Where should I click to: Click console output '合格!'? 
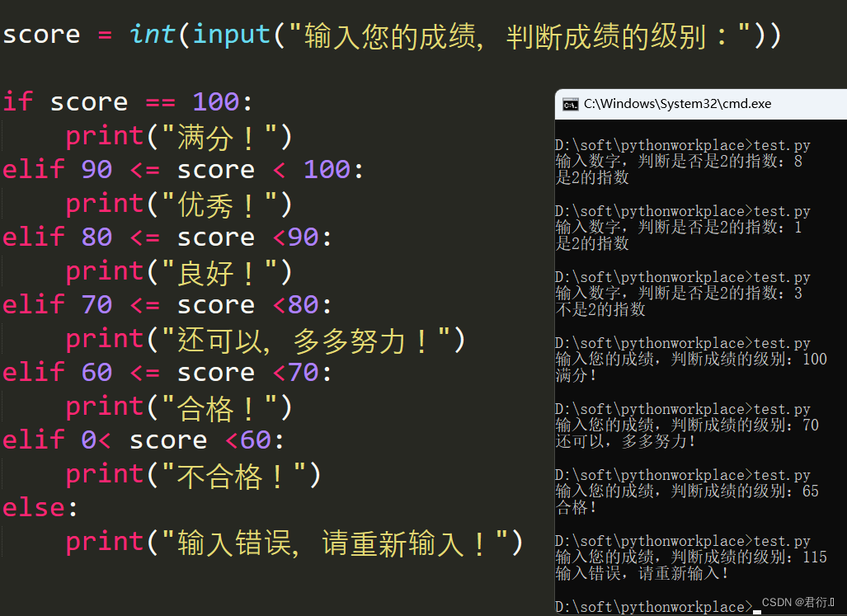pyautogui.click(x=576, y=507)
